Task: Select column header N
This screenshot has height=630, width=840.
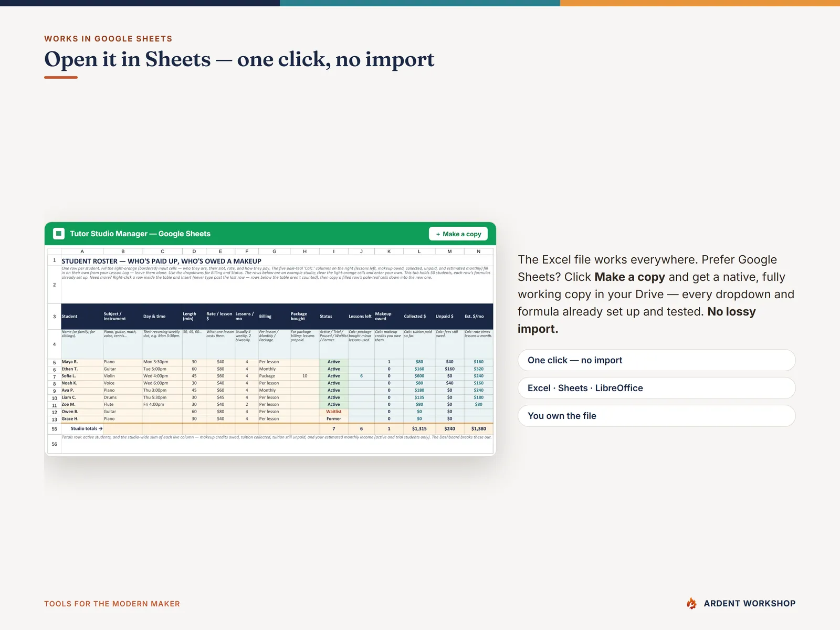Action: click(x=478, y=251)
